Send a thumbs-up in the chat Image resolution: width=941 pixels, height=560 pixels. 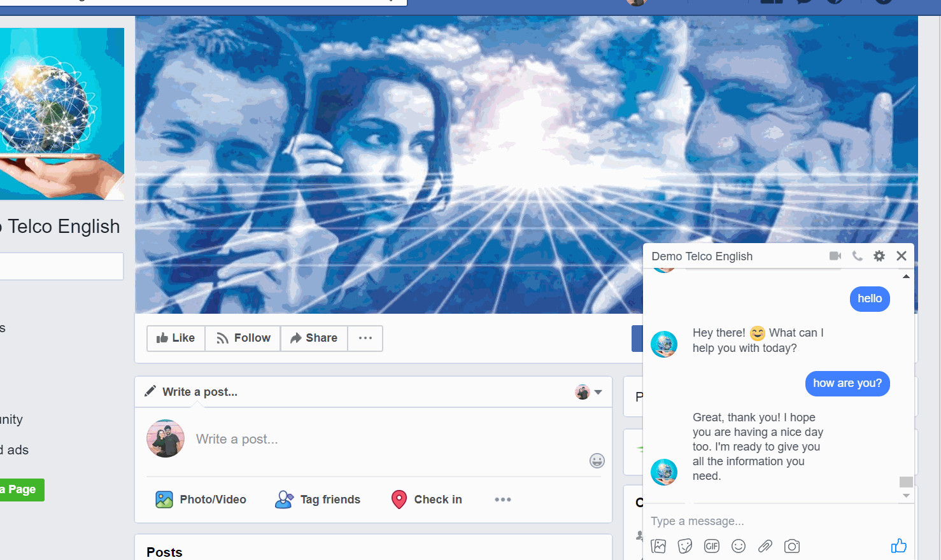pyautogui.click(x=898, y=546)
